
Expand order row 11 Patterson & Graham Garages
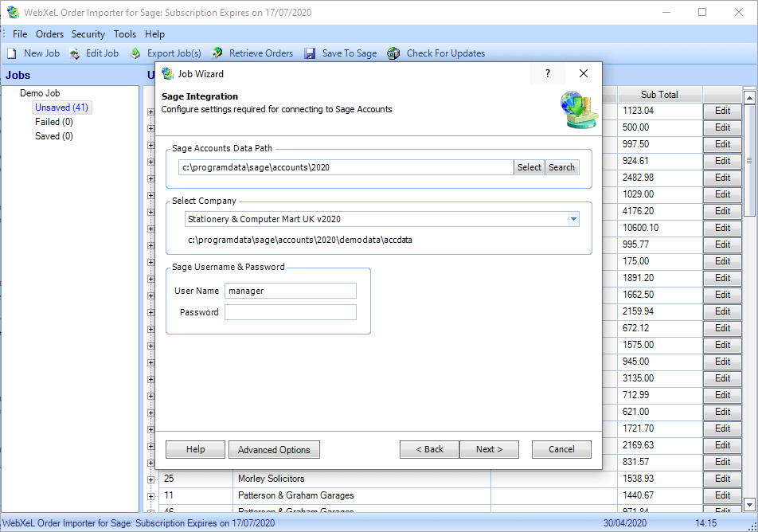[x=150, y=496]
